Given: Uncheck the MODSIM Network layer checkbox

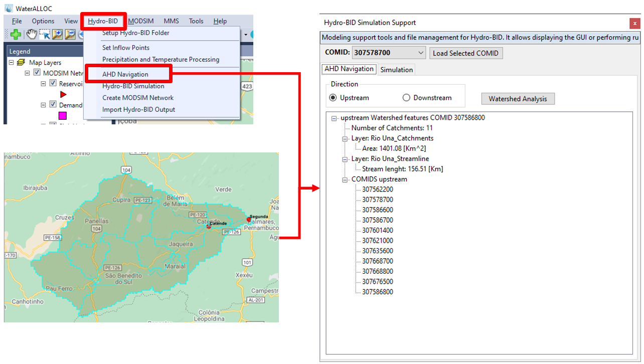Looking at the screenshot, I should pyautogui.click(x=37, y=73).
